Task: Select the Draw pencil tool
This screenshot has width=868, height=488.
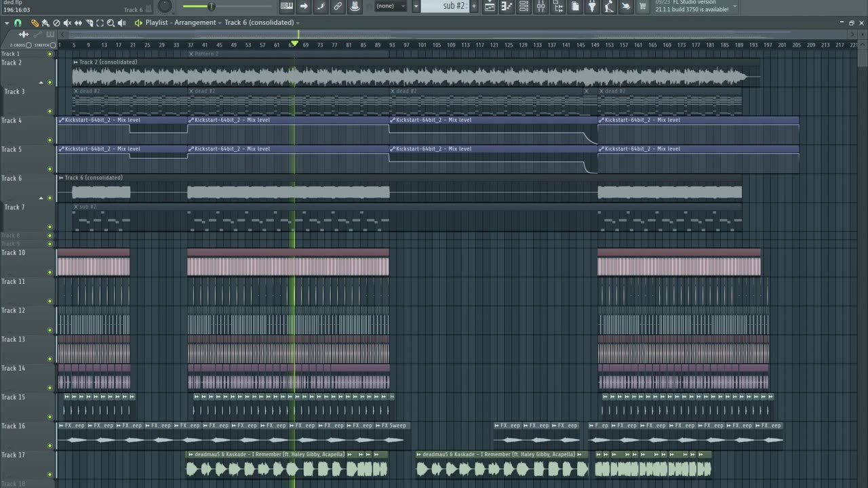Action: pyautogui.click(x=35, y=22)
